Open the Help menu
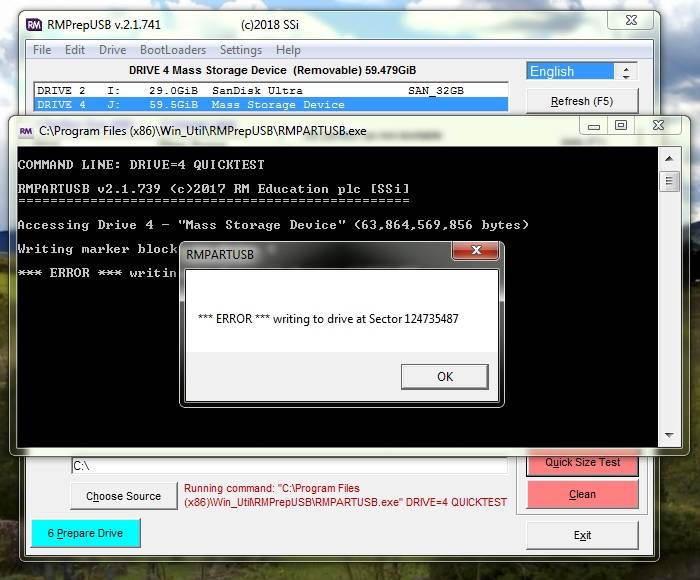The height and width of the screenshot is (580, 700). point(288,50)
